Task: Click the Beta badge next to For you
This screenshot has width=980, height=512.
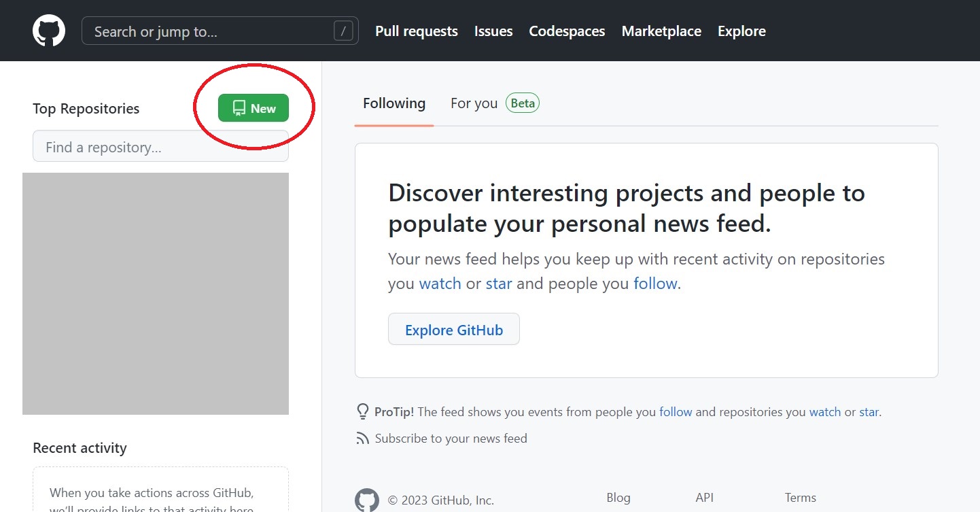Action: point(522,103)
